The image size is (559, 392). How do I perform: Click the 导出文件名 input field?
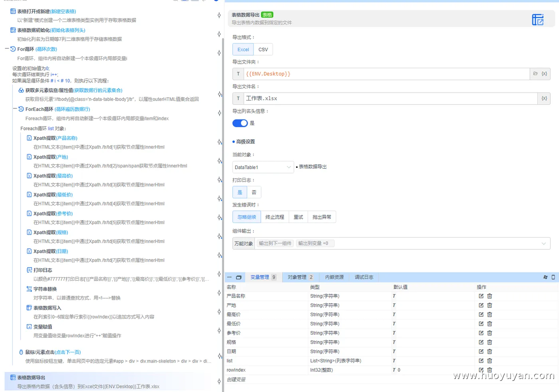391,98
